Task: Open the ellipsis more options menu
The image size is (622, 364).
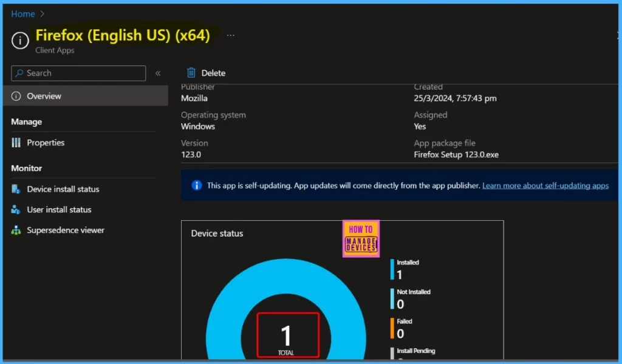Action: pos(230,35)
